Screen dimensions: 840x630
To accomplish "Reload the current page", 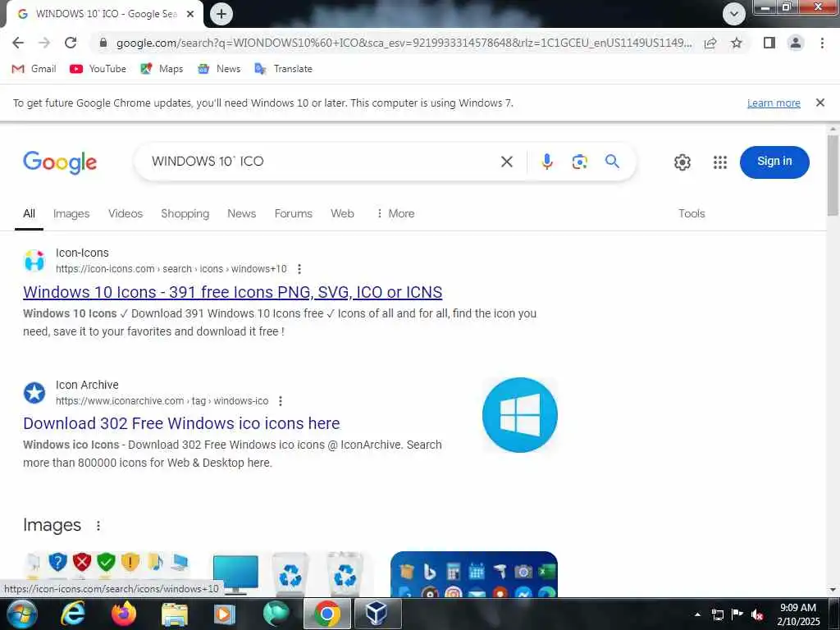I will coord(71,43).
